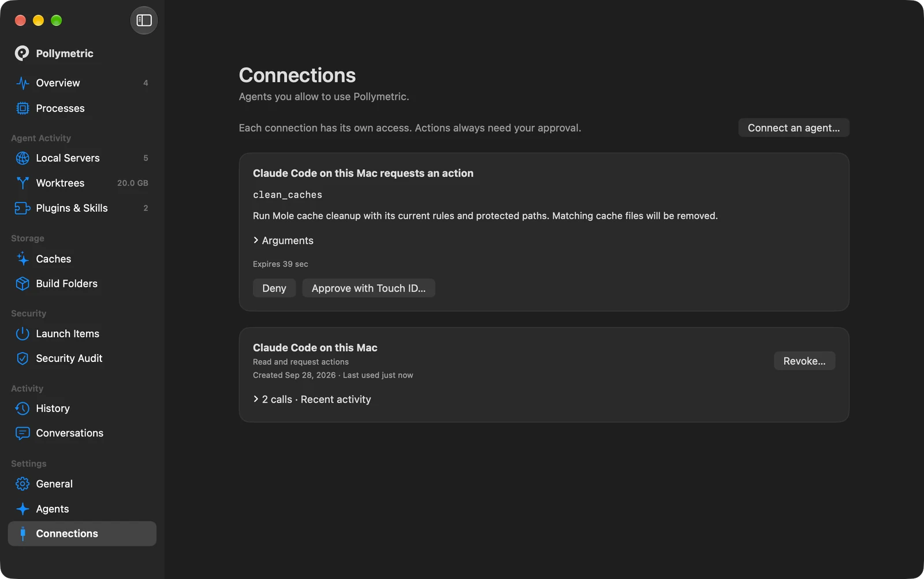The width and height of the screenshot is (924, 579).
Task: Click Read and request actions text
Action: [301, 362]
